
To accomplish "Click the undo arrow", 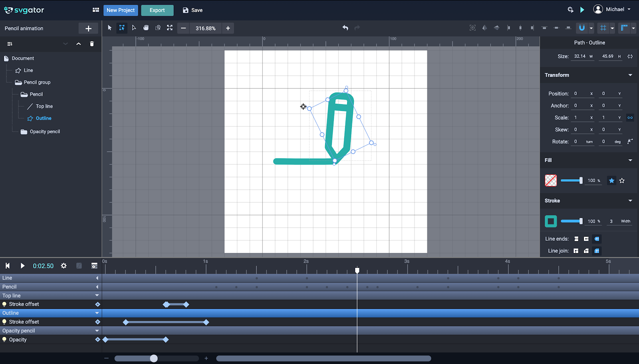I will pos(345,28).
